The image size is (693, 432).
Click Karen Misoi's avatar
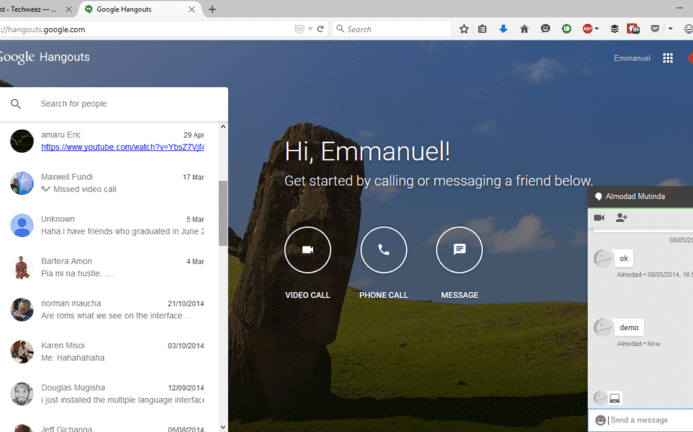click(22, 352)
